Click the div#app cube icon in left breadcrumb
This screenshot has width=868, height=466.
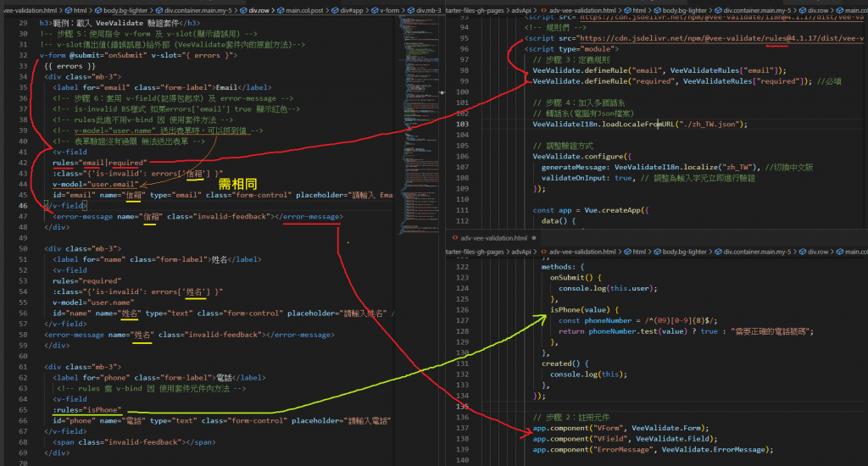point(336,10)
